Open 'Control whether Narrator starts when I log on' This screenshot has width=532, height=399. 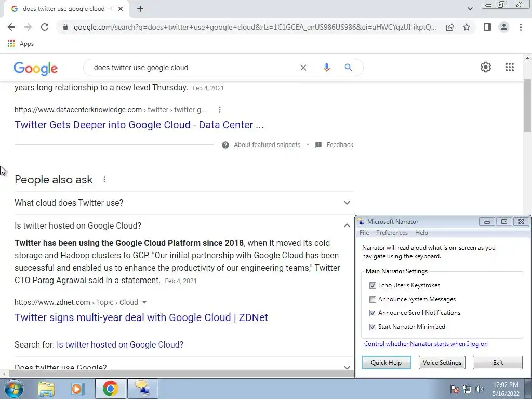click(x=426, y=344)
